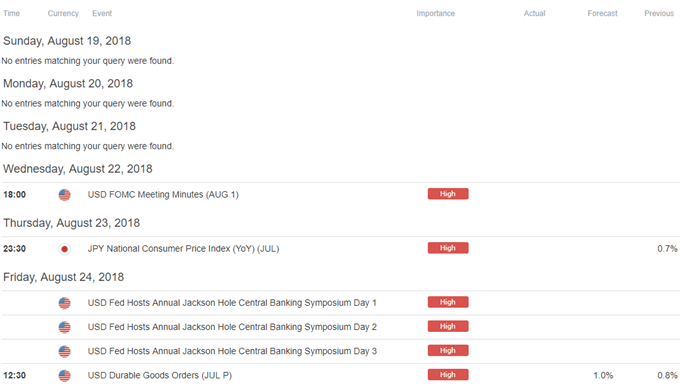Click the Actual column header

(534, 13)
